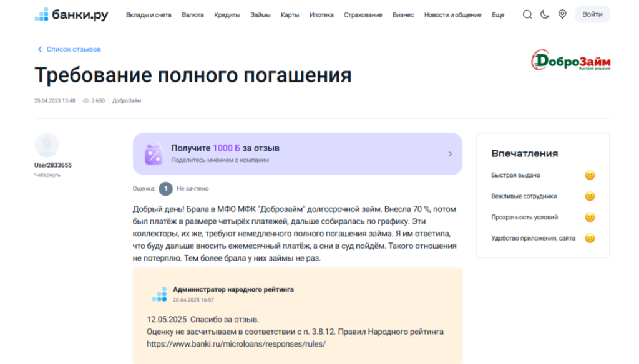Open the search magnifier icon

click(x=527, y=15)
